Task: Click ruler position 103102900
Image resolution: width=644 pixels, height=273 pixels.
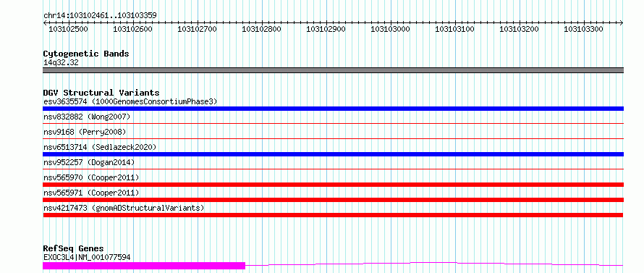Action: [326, 29]
